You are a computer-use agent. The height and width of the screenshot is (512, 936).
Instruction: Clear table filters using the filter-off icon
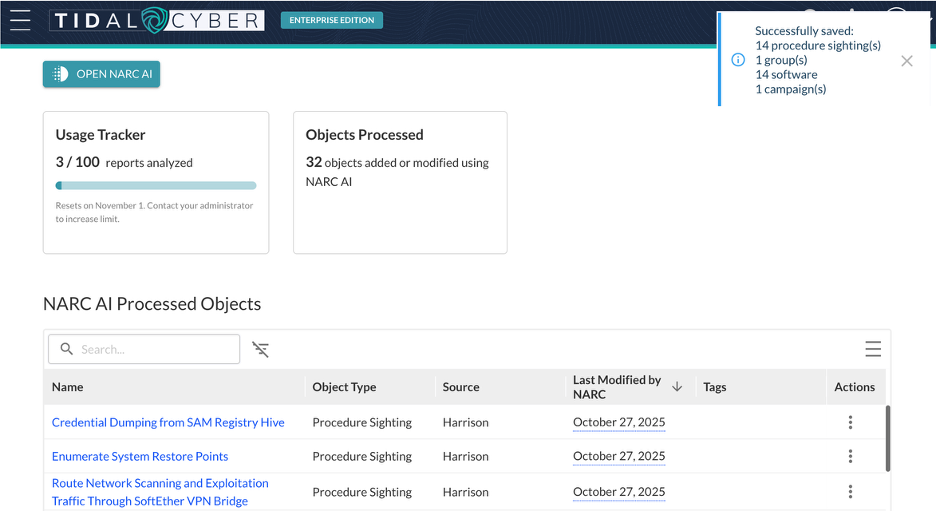[261, 349]
